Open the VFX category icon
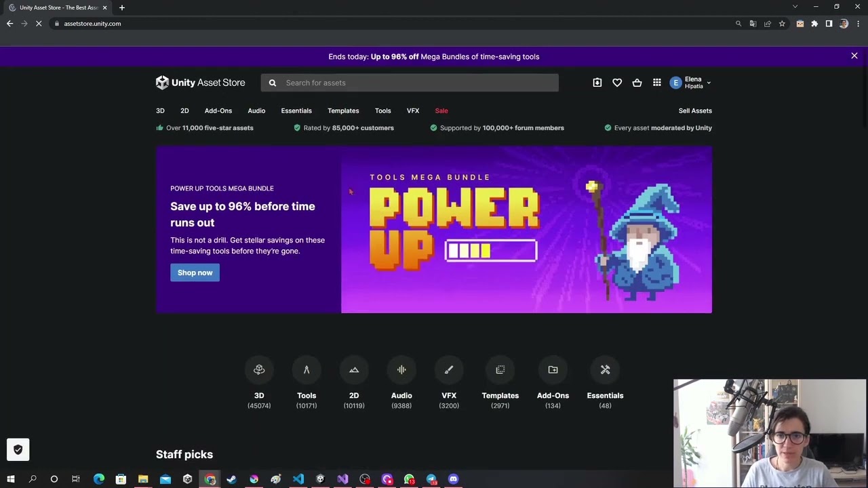 [449, 369]
